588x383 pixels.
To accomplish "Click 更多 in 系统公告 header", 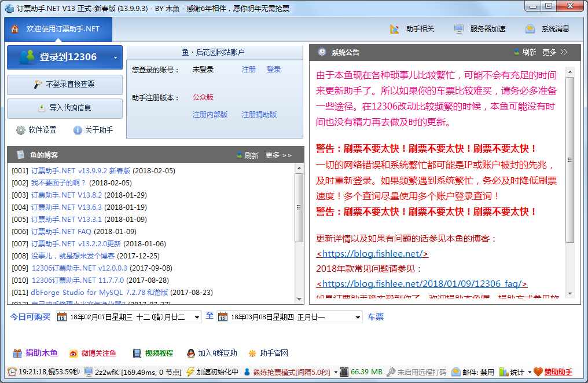I will pyautogui.click(x=554, y=53).
